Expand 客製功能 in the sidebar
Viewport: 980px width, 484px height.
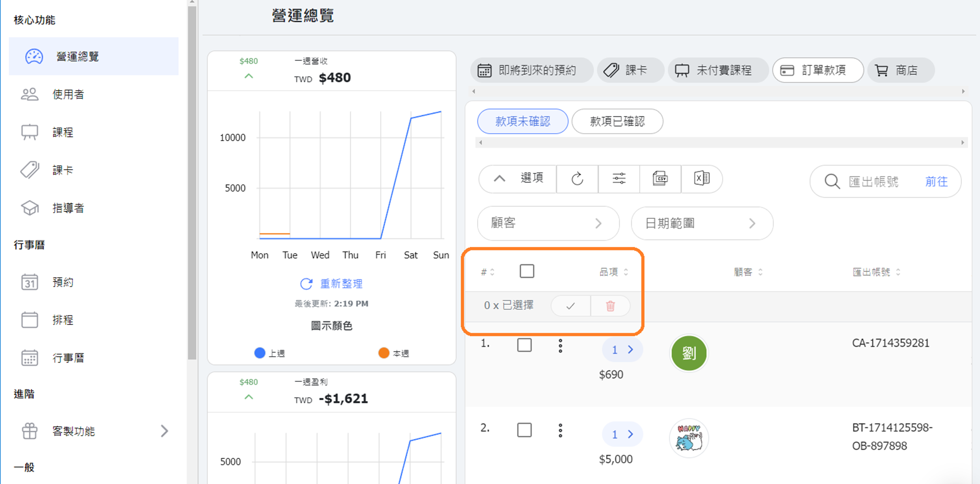click(94, 431)
